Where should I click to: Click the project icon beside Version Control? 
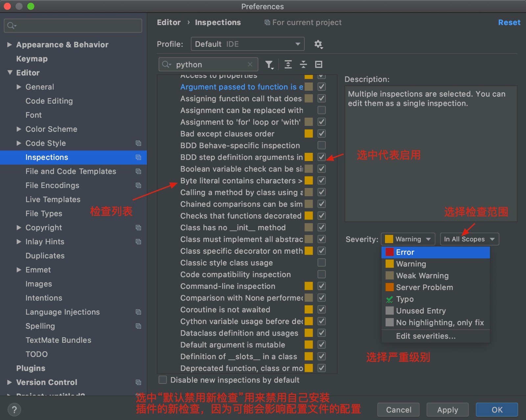pos(138,382)
